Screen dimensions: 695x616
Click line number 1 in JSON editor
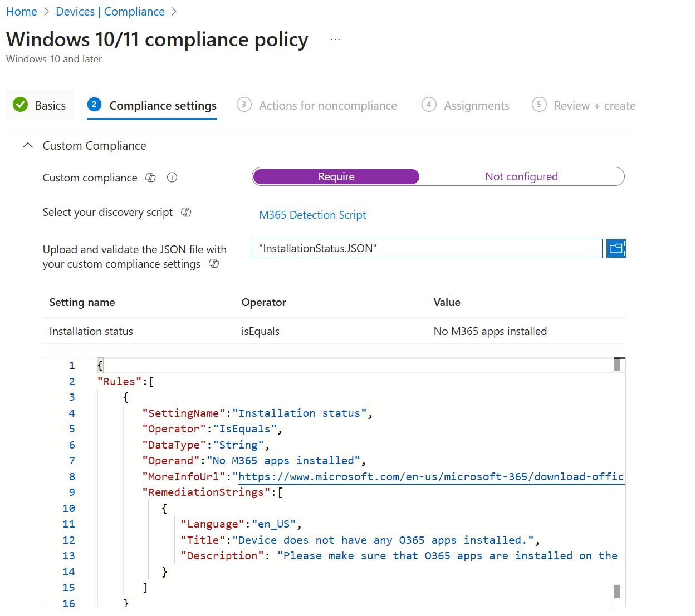click(x=72, y=365)
